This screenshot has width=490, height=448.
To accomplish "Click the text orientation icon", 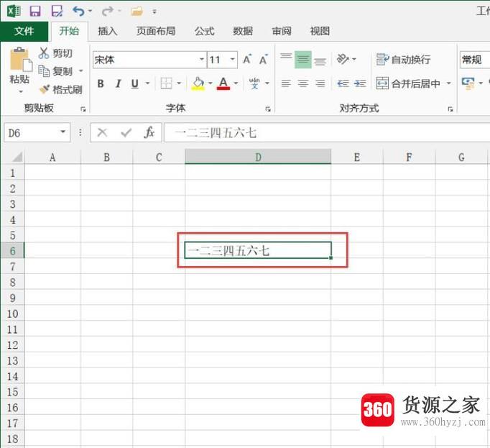I will click(x=343, y=59).
